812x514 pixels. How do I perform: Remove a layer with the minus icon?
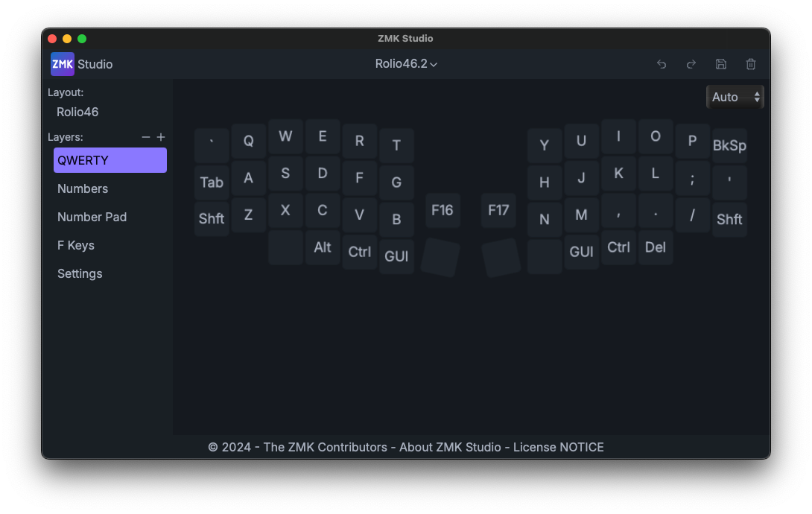pyautogui.click(x=145, y=137)
